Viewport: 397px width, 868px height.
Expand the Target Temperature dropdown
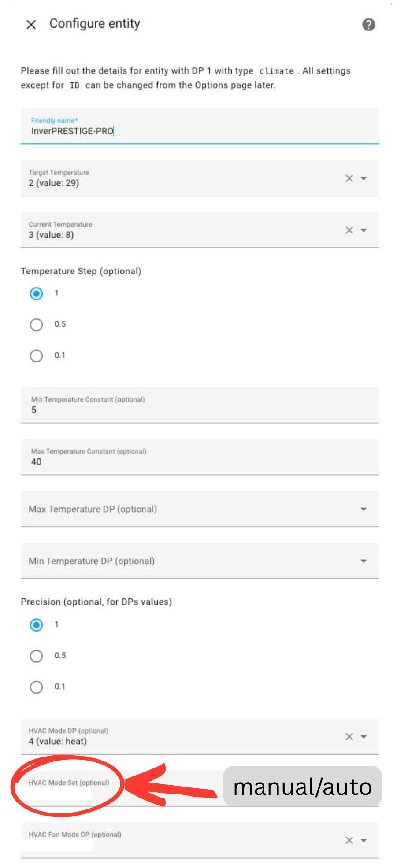[x=364, y=178]
